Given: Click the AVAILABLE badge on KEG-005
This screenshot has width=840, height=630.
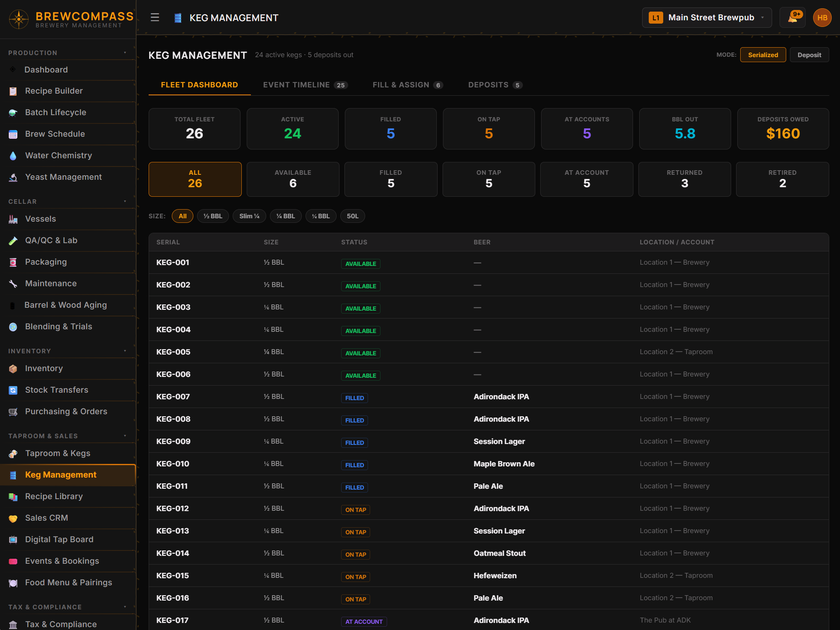Looking at the screenshot, I should 361,353.
